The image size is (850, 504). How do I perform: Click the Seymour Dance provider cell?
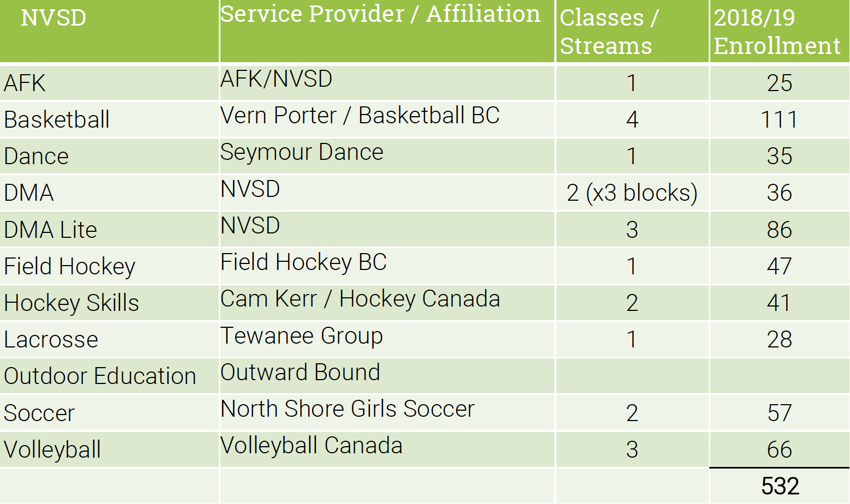click(302, 153)
